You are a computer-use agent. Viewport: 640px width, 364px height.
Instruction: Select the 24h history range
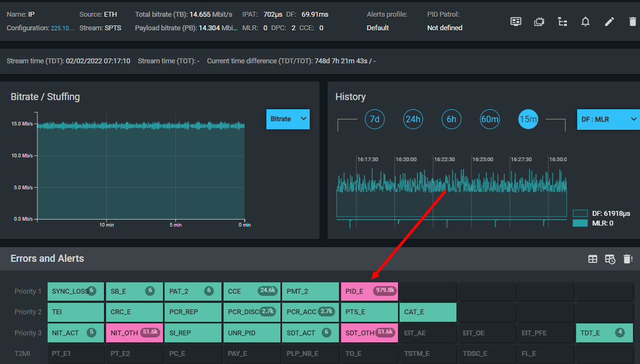click(x=413, y=120)
